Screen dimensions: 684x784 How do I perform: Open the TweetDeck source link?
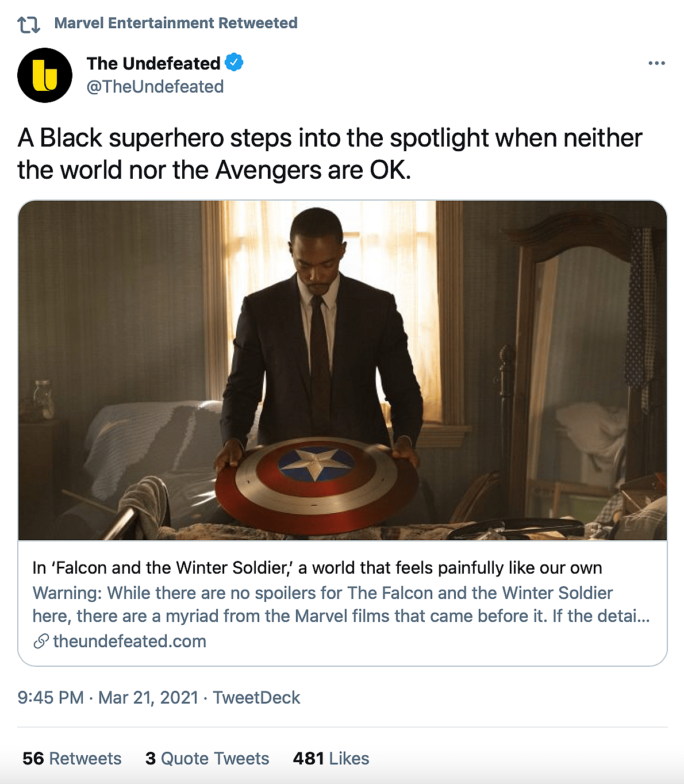click(256, 698)
